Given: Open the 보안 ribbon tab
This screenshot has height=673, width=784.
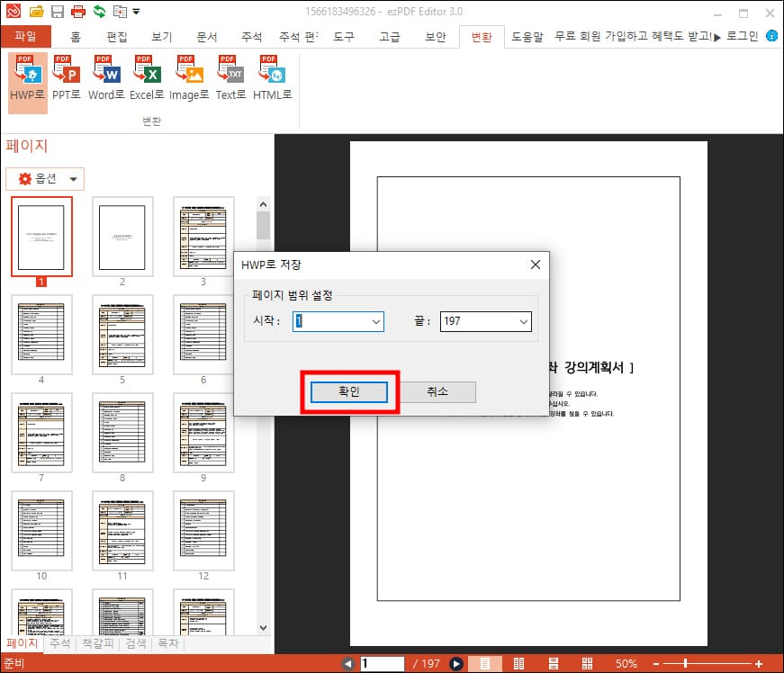Looking at the screenshot, I should pos(435,37).
